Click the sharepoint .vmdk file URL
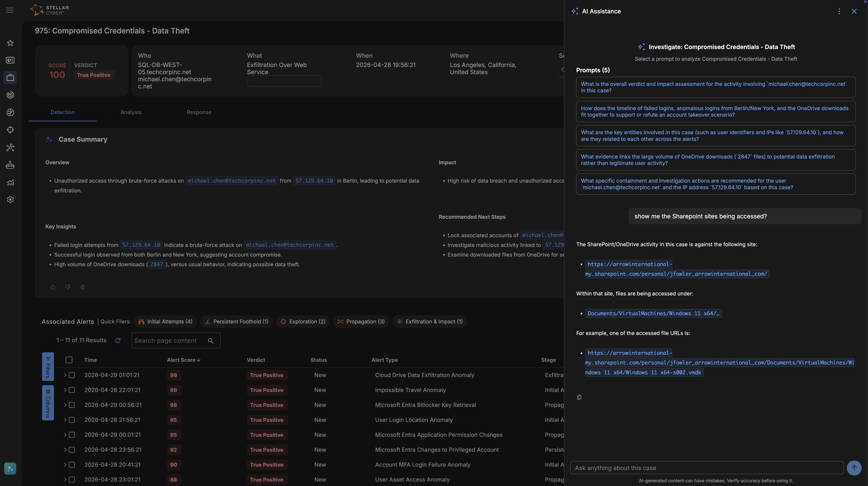This screenshot has height=486, width=868. tap(719, 363)
